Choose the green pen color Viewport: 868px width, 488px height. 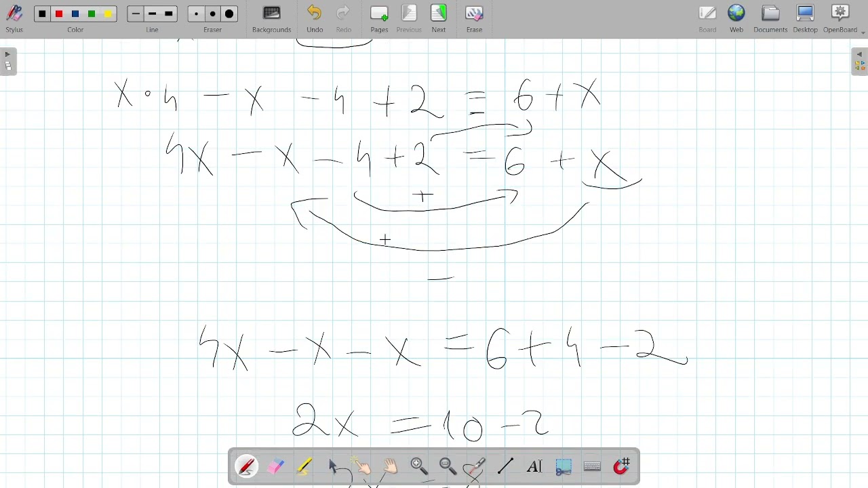[x=92, y=14]
